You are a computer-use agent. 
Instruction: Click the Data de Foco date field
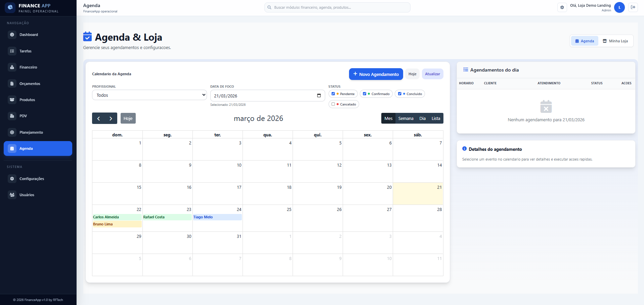268,96
